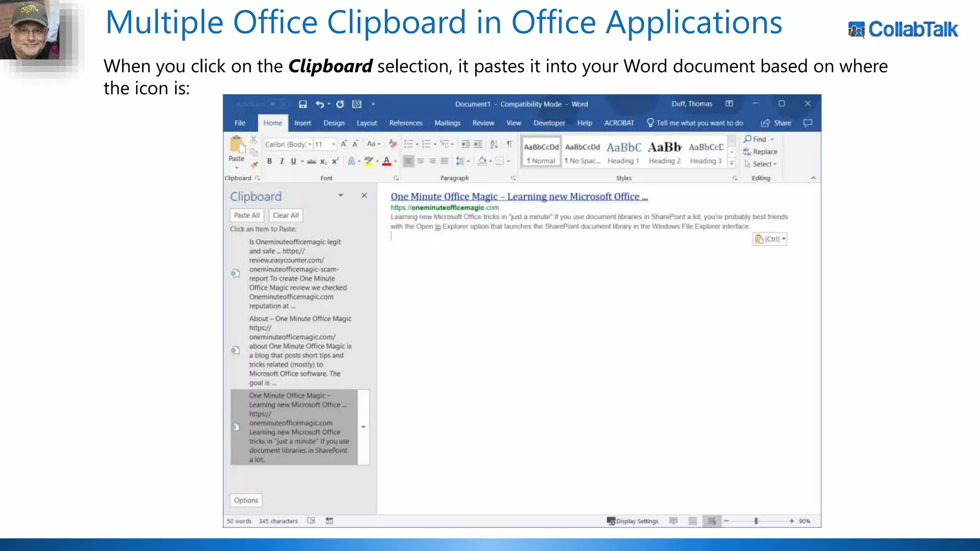This screenshot has width=980, height=551.
Task: Switch to the Insert tab
Action: [302, 123]
